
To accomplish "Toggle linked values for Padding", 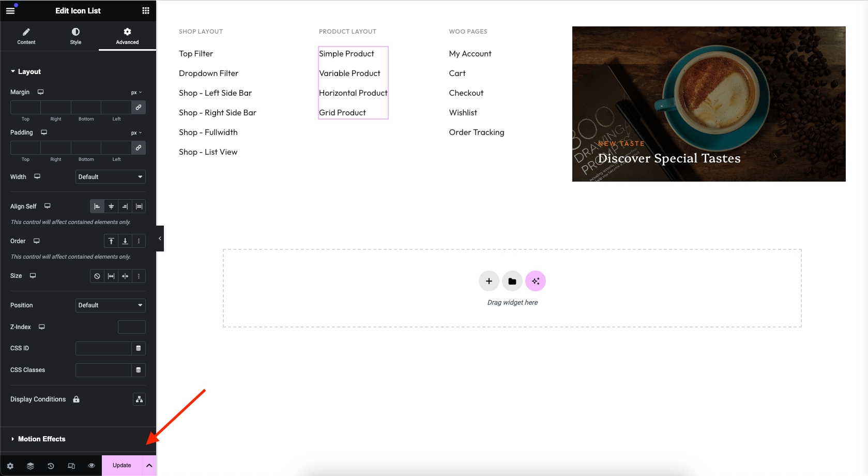I will [x=139, y=147].
